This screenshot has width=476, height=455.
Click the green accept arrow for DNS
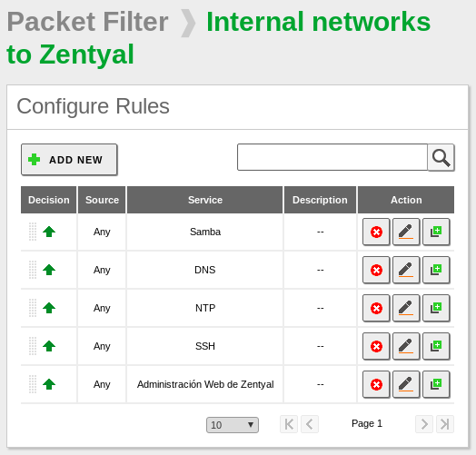(49, 270)
